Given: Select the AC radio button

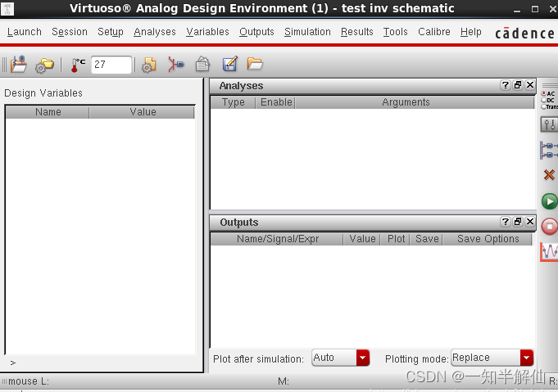Looking at the screenshot, I should [544, 93].
